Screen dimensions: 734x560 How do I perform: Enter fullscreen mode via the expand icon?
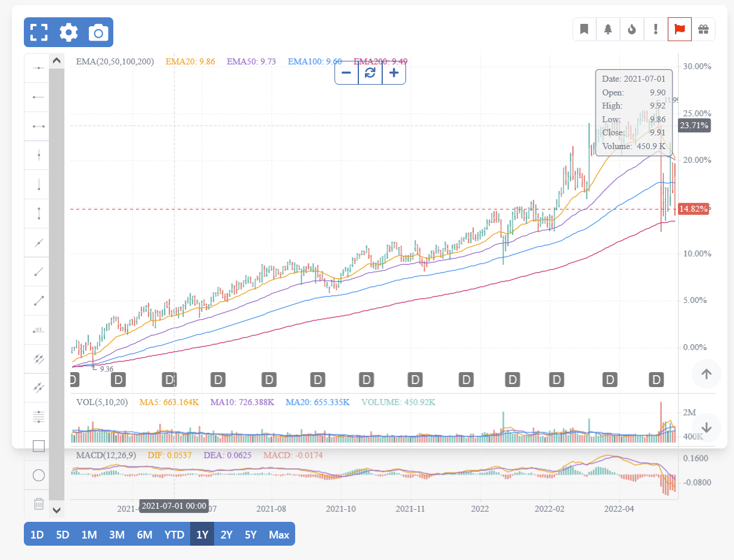click(38, 32)
